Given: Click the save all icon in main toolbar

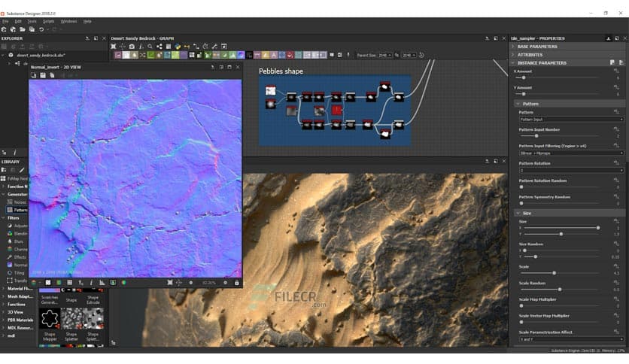Looking at the screenshot, I should tap(32, 29).
